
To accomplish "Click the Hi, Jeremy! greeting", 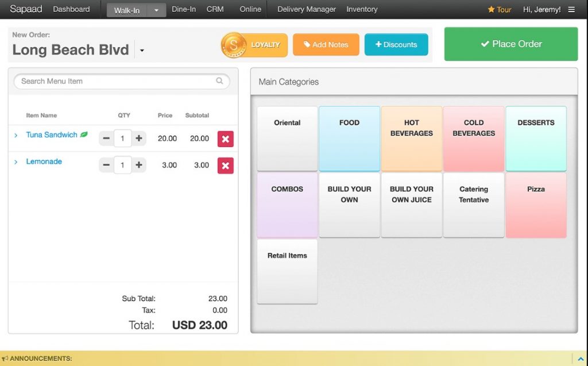I will pyautogui.click(x=542, y=9).
